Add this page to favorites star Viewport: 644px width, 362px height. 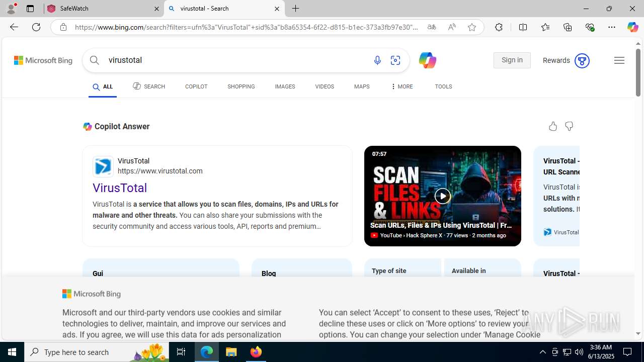coord(472,27)
